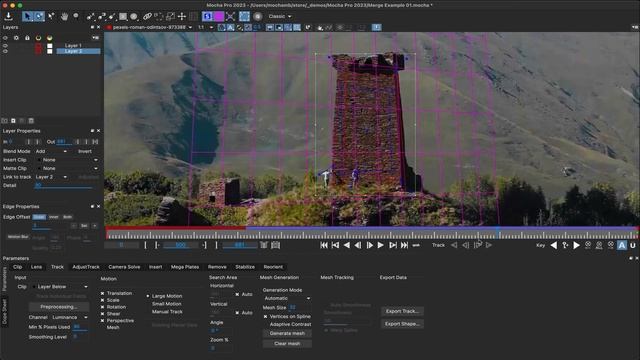
Task: Toggle the Vertices on Spline checkbox
Action: pyautogui.click(x=265, y=316)
